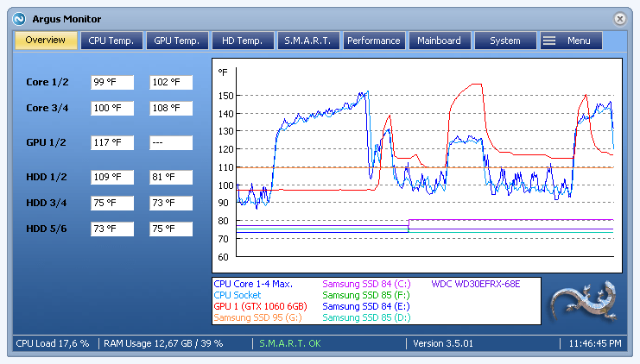The height and width of the screenshot is (364, 640).
Task: Click the HDD 2 temperature field showing 81 °F
Action: tap(171, 178)
